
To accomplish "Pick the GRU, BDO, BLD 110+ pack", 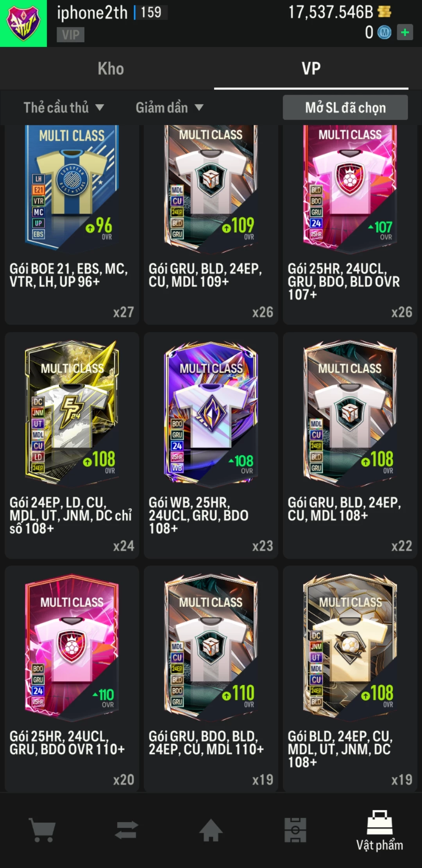I will click(211, 679).
